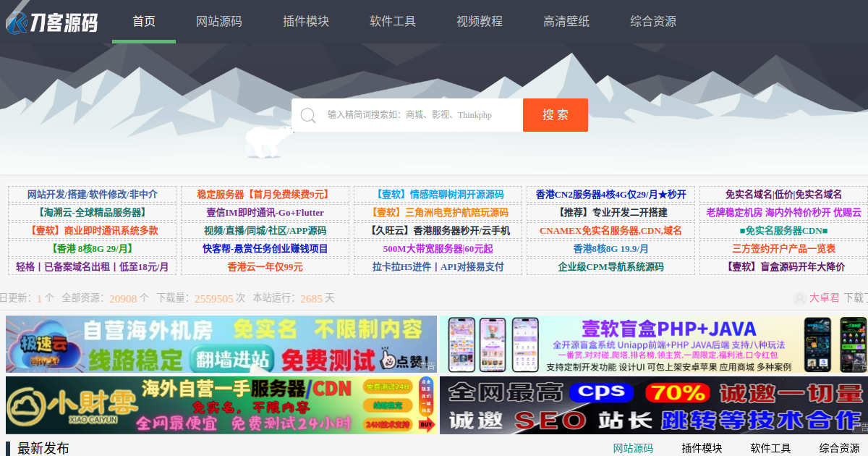Open the 刀客源码 site logo

coord(51,22)
